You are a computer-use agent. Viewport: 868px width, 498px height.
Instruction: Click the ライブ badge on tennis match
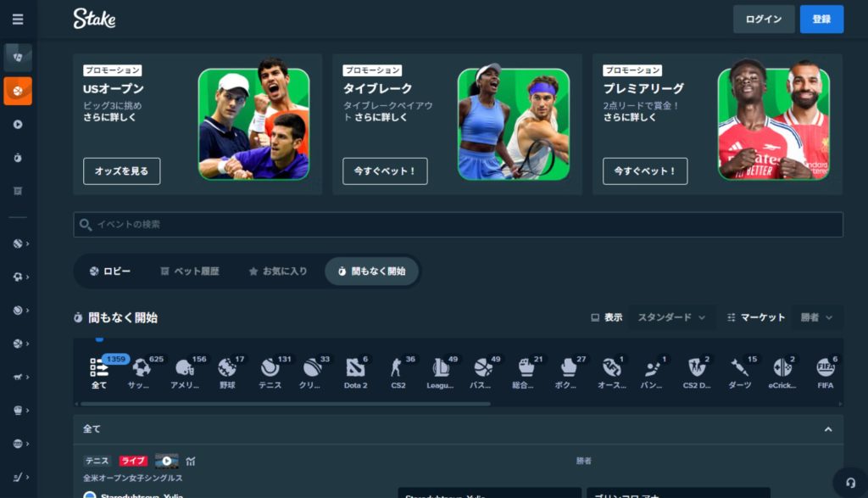(x=133, y=461)
